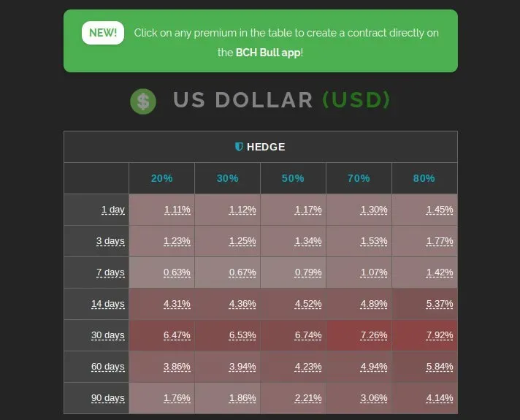
Task: Select the 7.26% premium at 70% hedge
Action: 374,335
